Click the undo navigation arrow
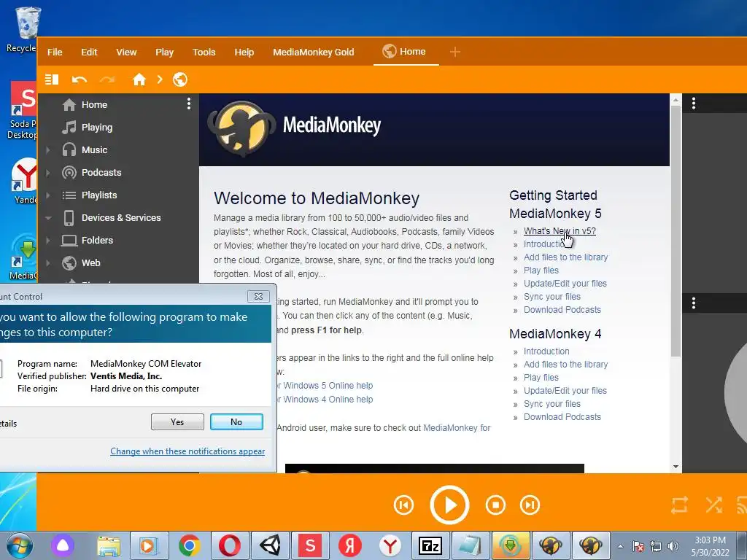Viewport: 747px width, 560px height. pos(79,79)
